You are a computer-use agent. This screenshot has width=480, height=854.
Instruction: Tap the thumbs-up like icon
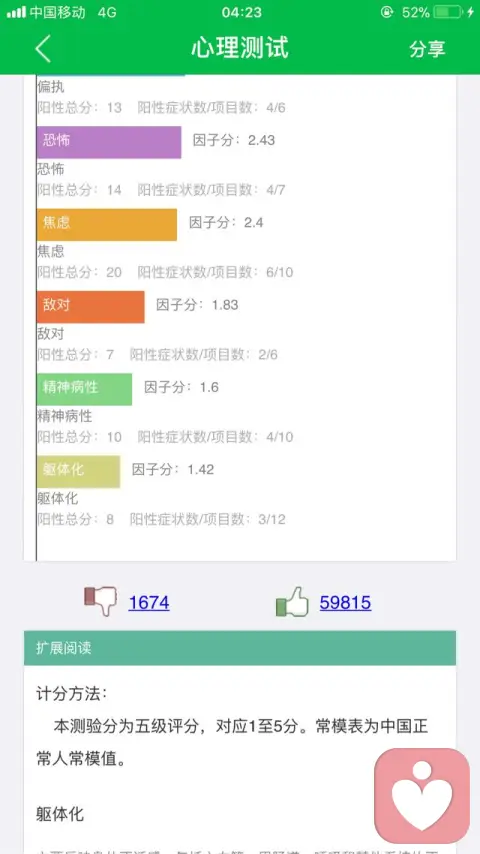pyautogui.click(x=292, y=602)
